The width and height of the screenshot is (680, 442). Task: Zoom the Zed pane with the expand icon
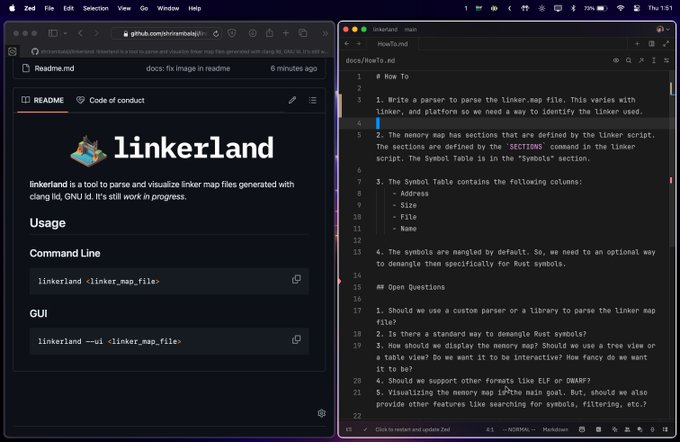coord(666,43)
